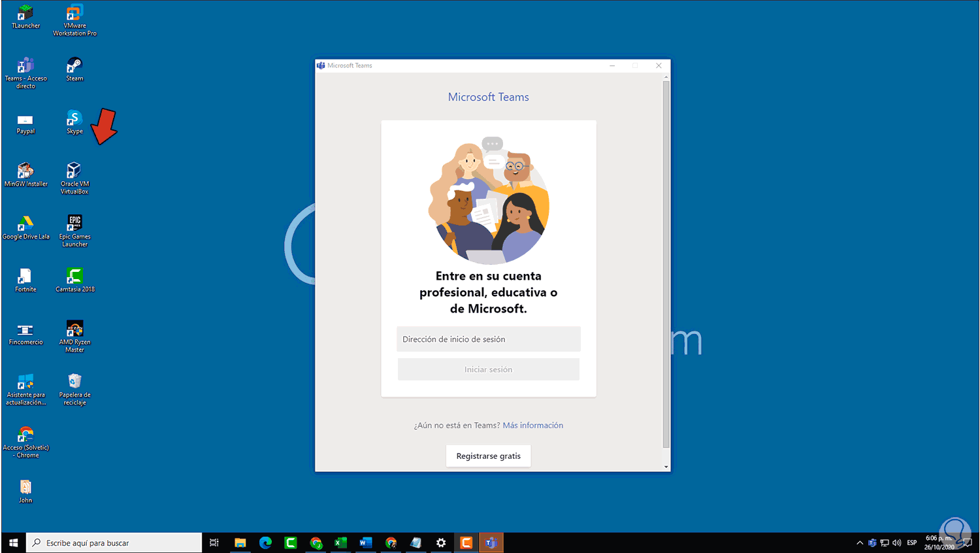The width and height of the screenshot is (980, 553).
Task: Launch Microsoft Edge from the taskbar
Action: tap(265, 543)
